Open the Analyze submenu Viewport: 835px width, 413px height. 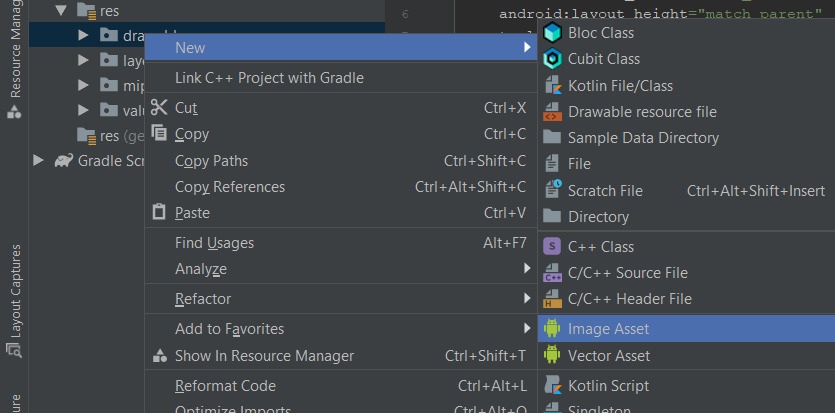(201, 269)
